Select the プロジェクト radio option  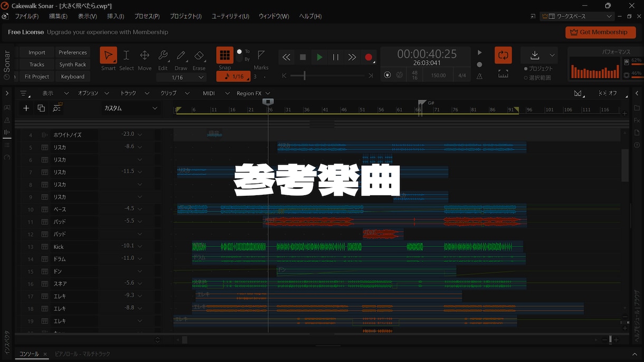pyautogui.click(x=538, y=69)
